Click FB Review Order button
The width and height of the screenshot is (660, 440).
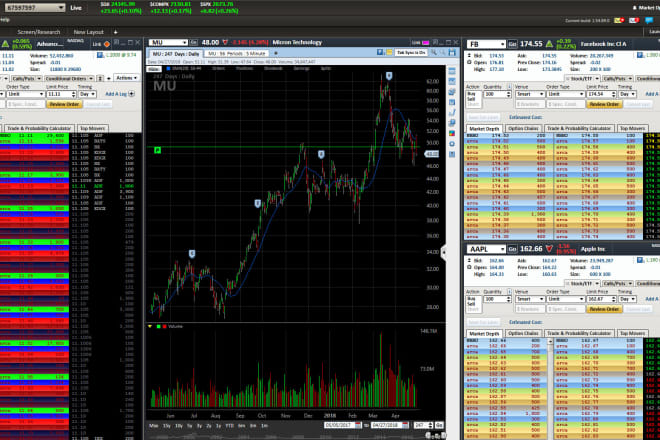(604, 104)
